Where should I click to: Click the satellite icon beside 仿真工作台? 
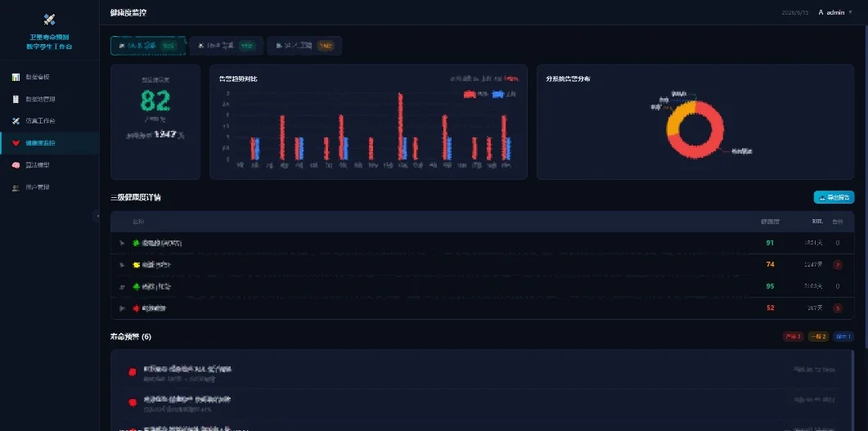coord(16,120)
